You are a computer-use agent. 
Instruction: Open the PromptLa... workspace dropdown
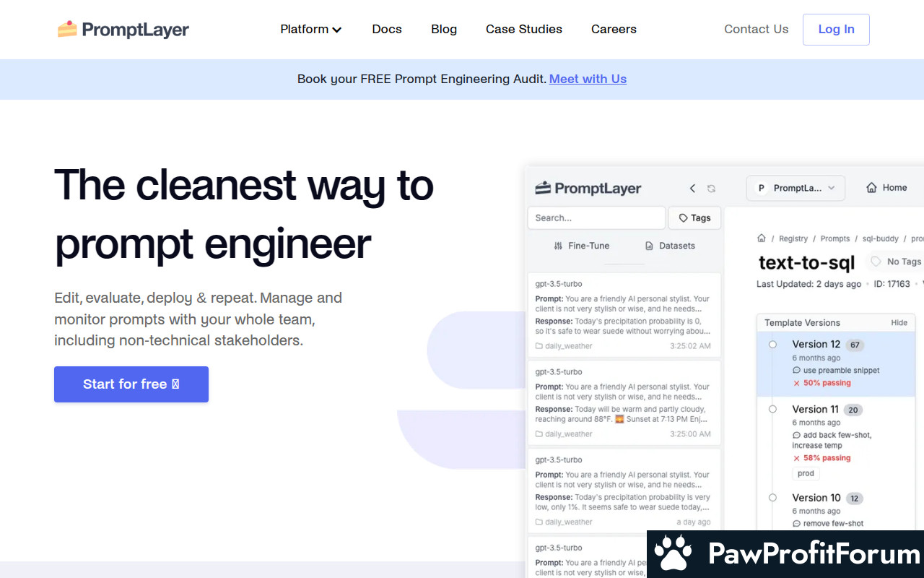[795, 188]
